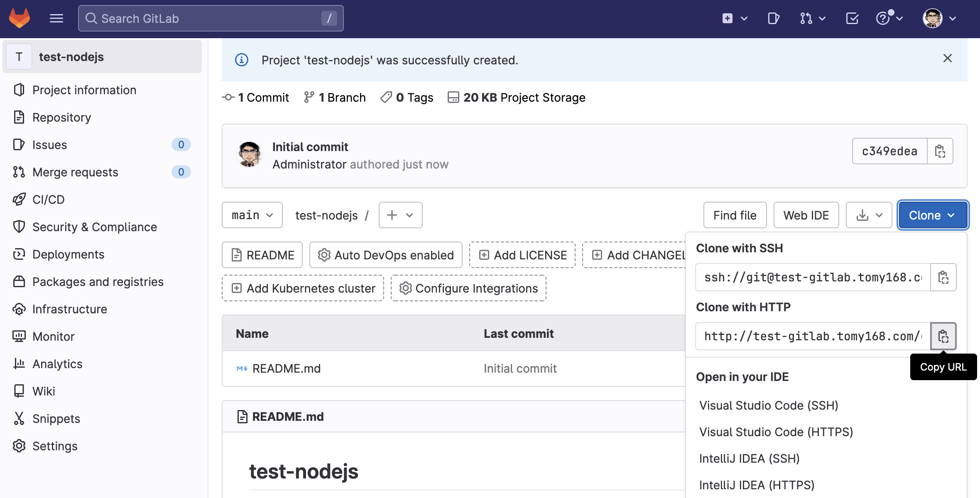
Task: Open the hamburger navigation menu icon
Action: tap(56, 18)
